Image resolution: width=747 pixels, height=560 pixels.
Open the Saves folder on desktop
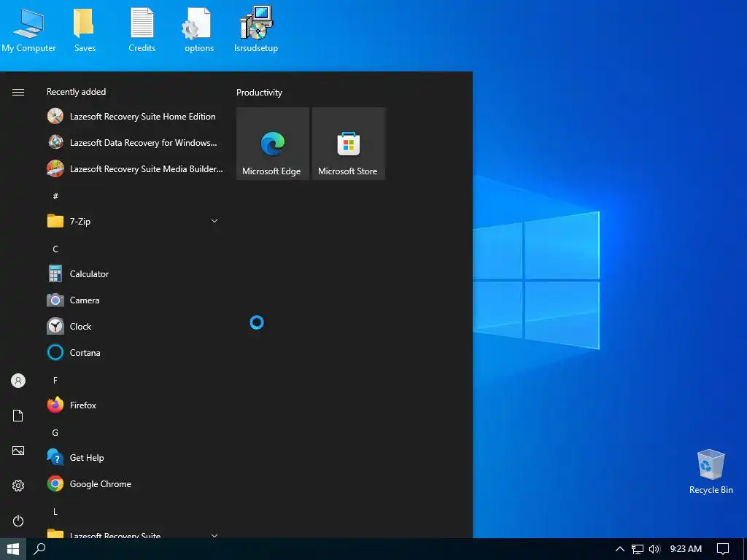[x=85, y=29]
